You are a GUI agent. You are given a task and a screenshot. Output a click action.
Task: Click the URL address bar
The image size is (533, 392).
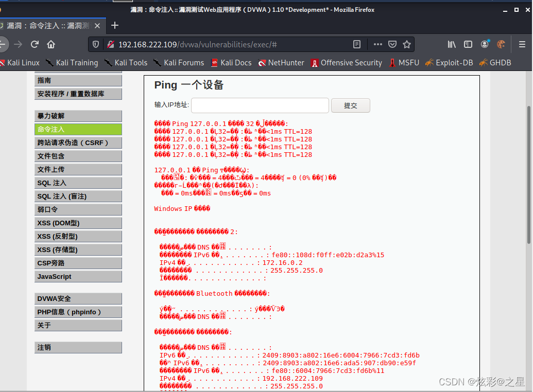click(x=231, y=45)
